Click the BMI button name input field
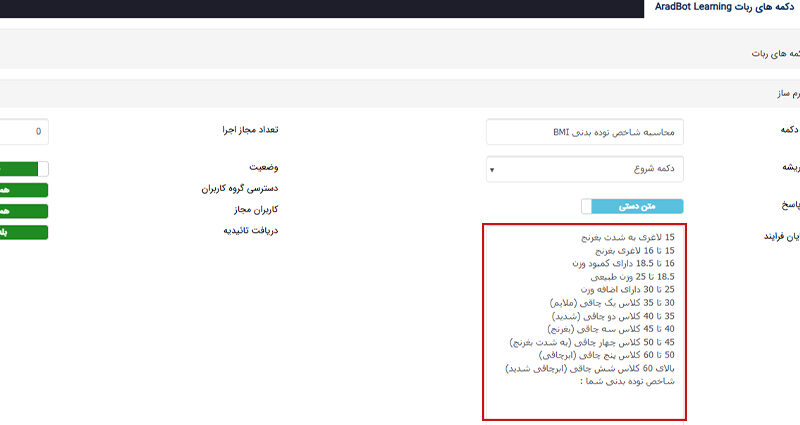 point(585,132)
